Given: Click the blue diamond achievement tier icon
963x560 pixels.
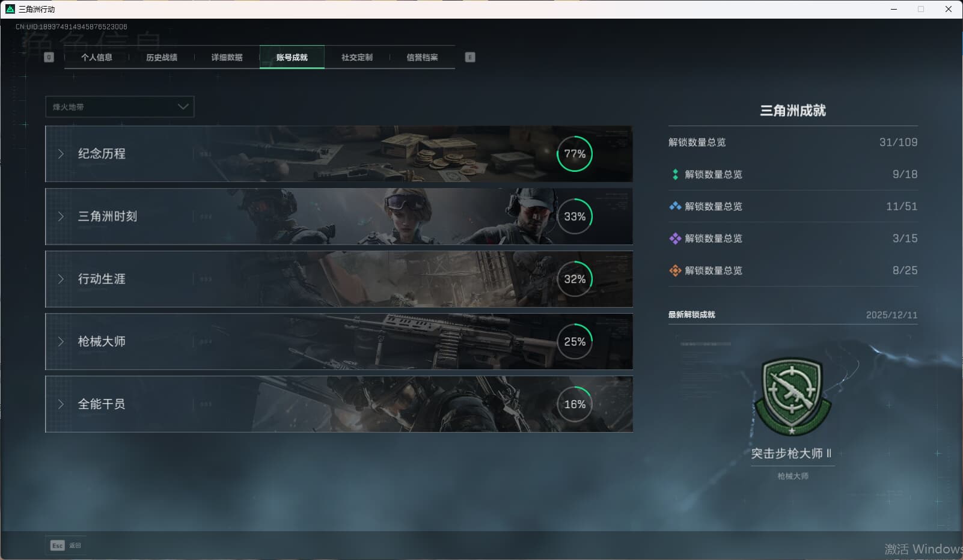Looking at the screenshot, I should click(675, 206).
